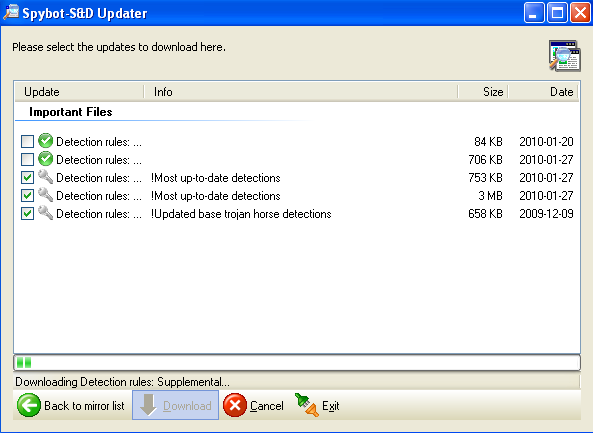This screenshot has height=433, width=593.
Task: Click wrench icon on the 658 KB row
Action: tap(46, 213)
